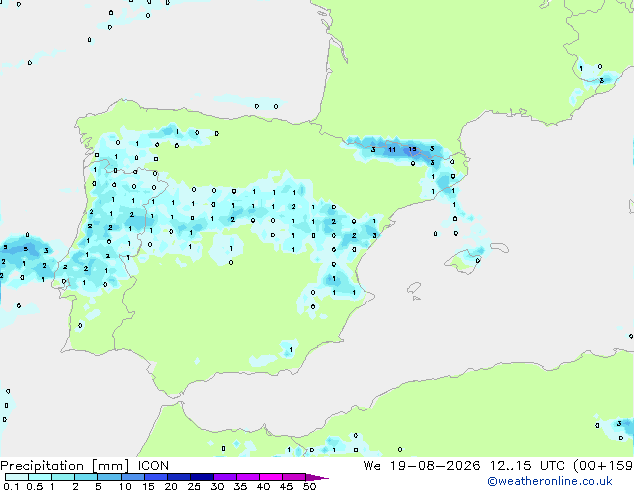Select the 35–40 mm legend swatch
This screenshot has width=634, height=490.
247,477
